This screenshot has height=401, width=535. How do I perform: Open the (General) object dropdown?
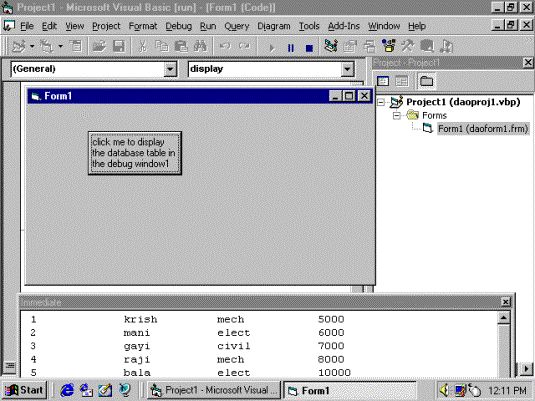[170, 69]
